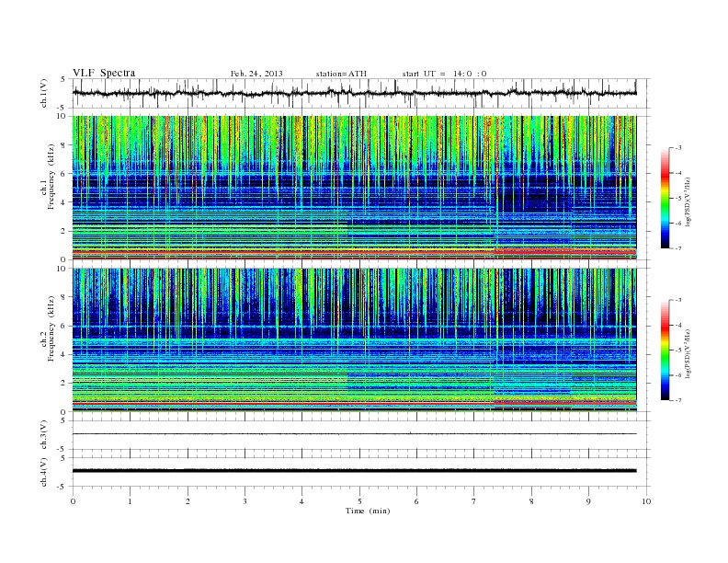The height and width of the screenshot is (563, 728).
Task: Click time axis tick label "7" at bottom
Action: (474, 501)
